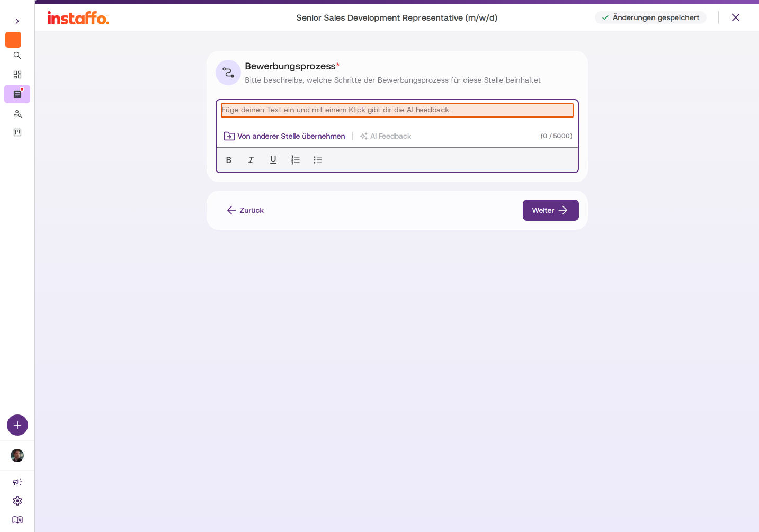
Task: Open the megaphone announcements icon
Action: pos(17,482)
